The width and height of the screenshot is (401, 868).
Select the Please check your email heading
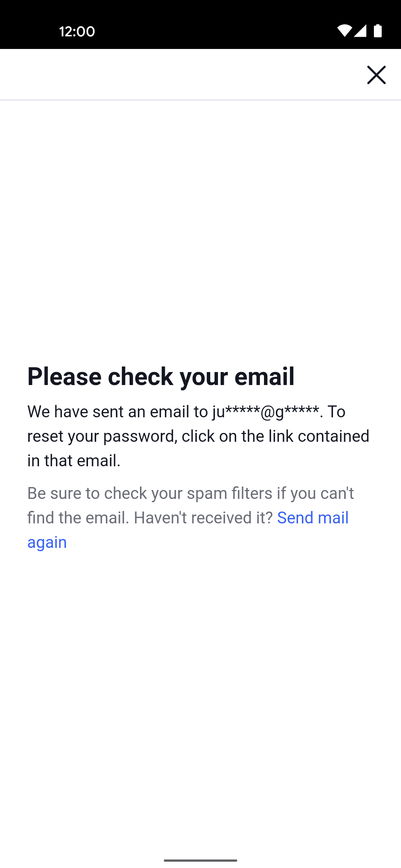pyautogui.click(x=161, y=377)
